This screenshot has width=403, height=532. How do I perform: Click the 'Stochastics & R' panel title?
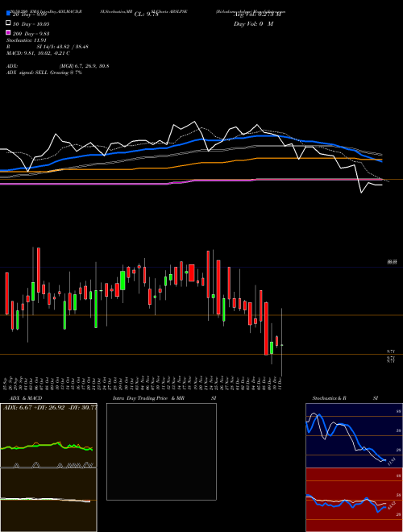coord(329,398)
